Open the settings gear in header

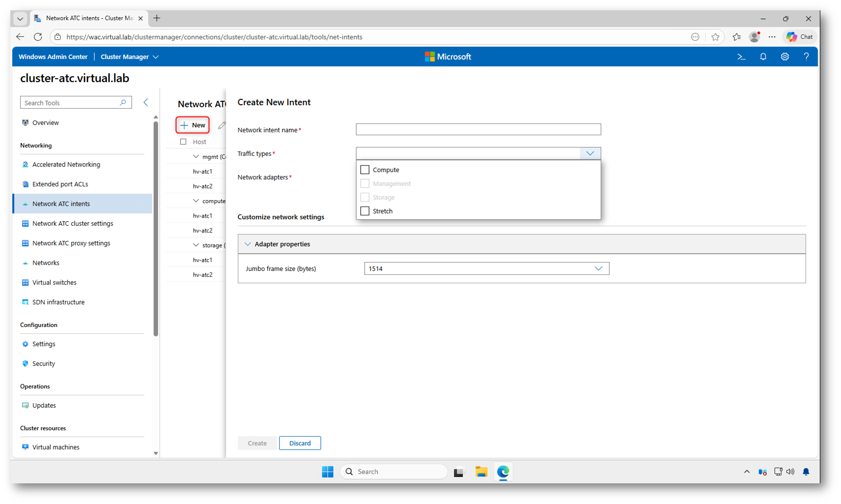click(784, 57)
